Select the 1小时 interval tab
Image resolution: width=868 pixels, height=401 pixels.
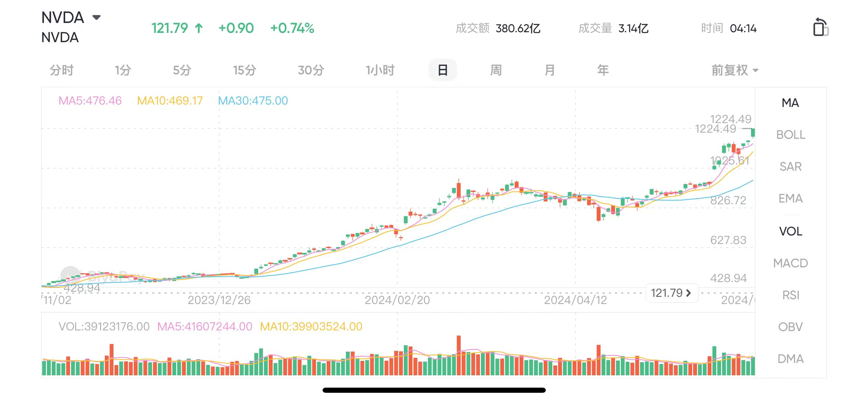pos(380,70)
